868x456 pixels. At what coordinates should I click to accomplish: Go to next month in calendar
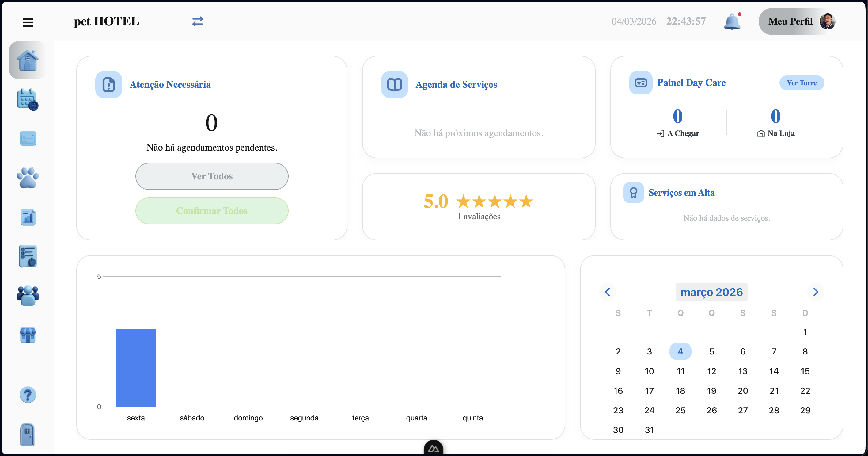coord(815,292)
